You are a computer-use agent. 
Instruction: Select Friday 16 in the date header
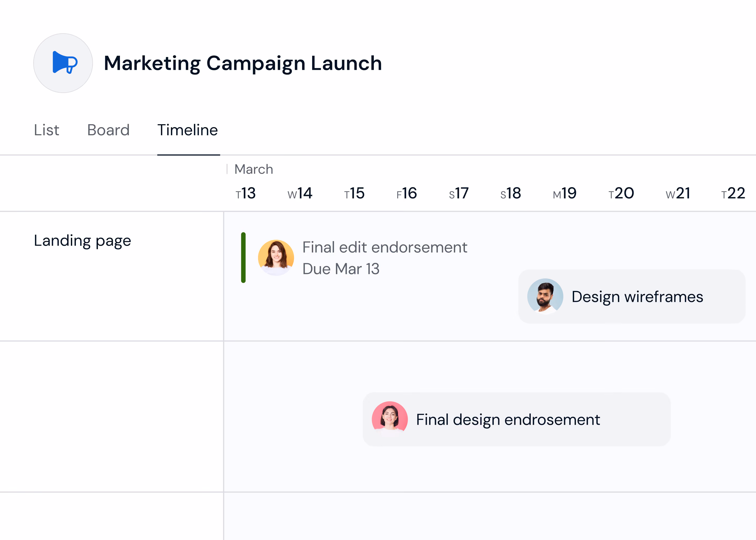(407, 193)
